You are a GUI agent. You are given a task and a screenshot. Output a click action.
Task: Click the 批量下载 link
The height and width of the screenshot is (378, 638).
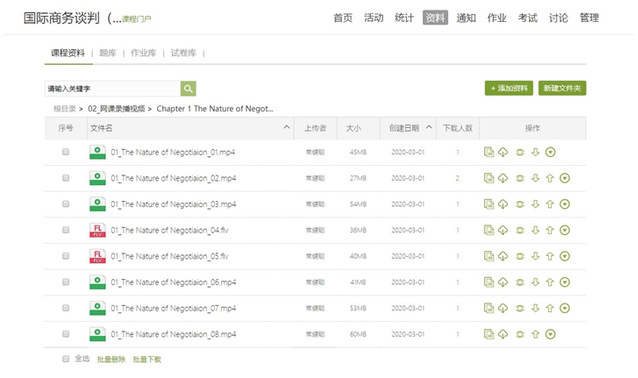147,359
